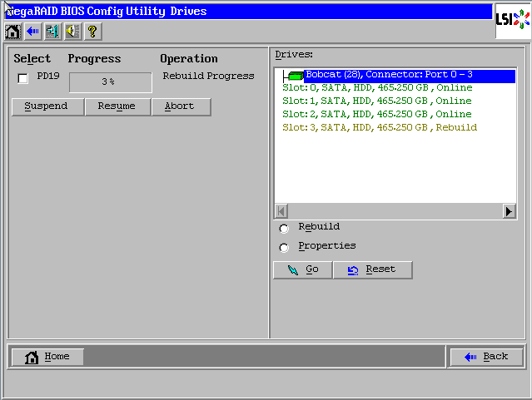Select Bobcat (28) connector tree node
This screenshot has height=400, width=532.
click(389, 75)
